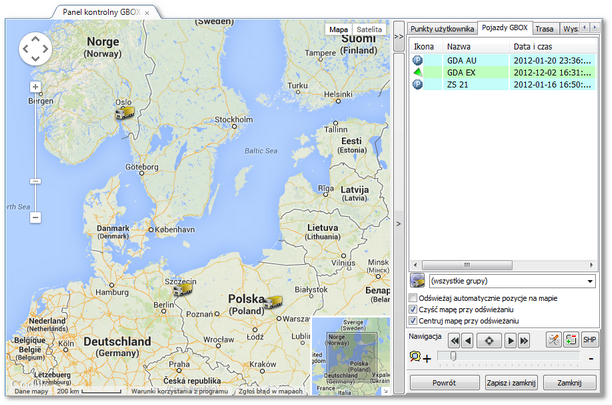The width and height of the screenshot is (612, 405).
Task: Click the satellite pencil tool icon
Action: [x=553, y=340]
